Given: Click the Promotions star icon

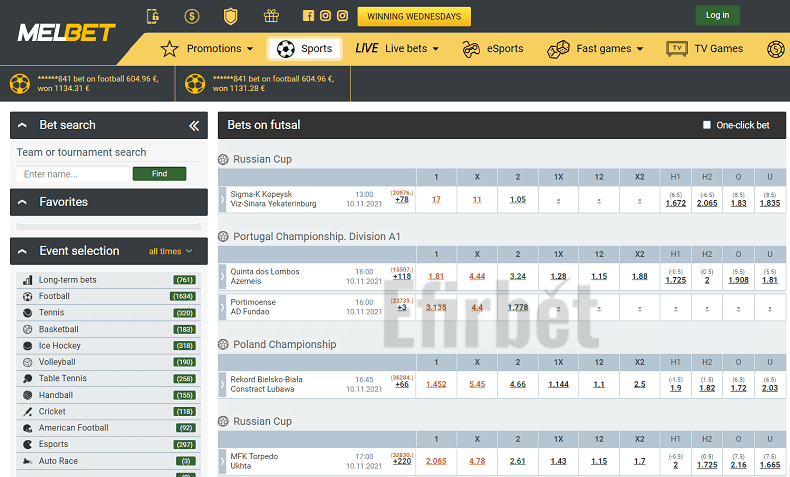Looking at the screenshot, I should (x=169, y=49).
